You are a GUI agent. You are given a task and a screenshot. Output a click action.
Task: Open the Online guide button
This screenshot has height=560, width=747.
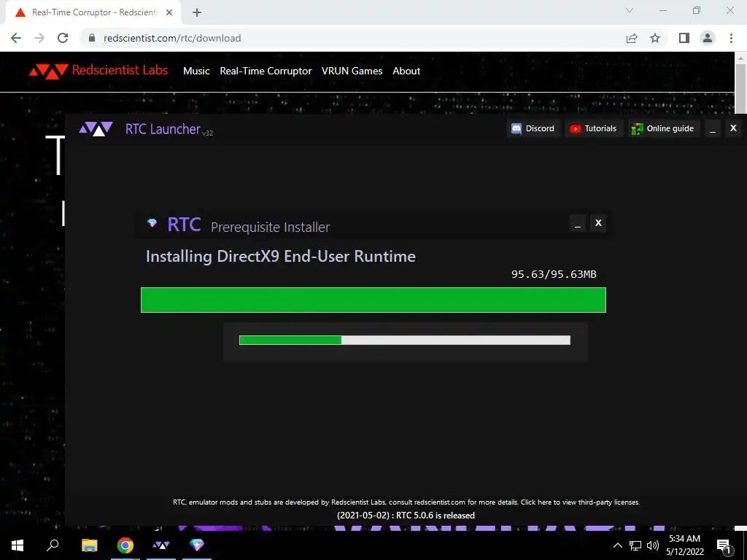tap(664, 128)
